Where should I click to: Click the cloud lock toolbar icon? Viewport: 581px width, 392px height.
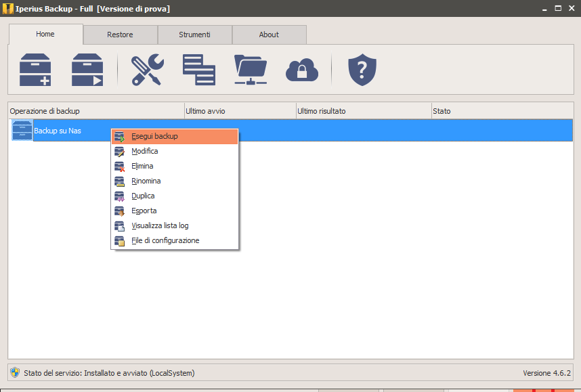tap(302, 70)
